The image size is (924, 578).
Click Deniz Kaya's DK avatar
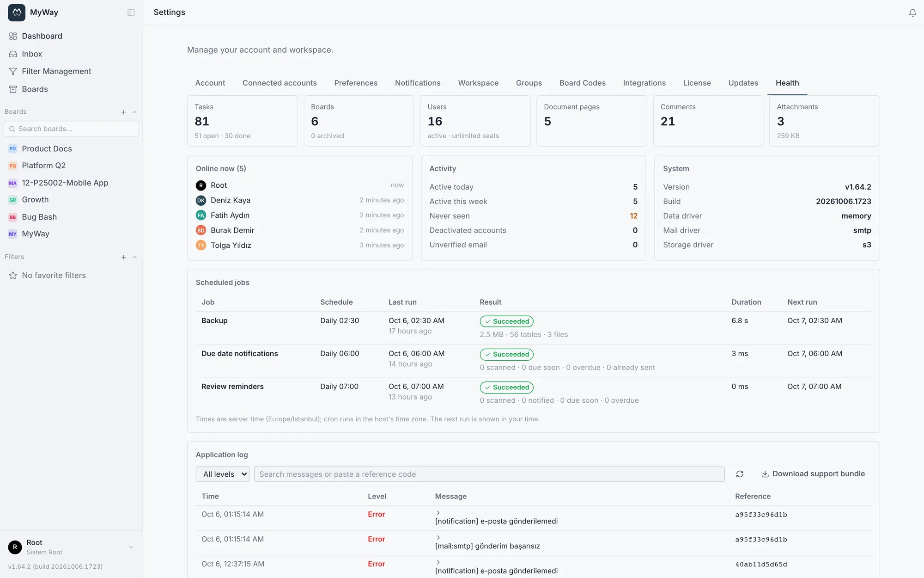(x=201, y=200)
